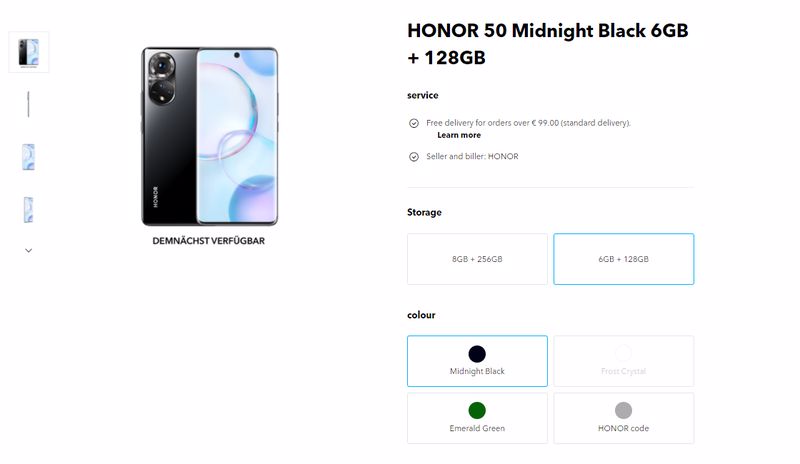Click the check icon beside Seller and biller
Screen dimensions: 800x464
414,157
